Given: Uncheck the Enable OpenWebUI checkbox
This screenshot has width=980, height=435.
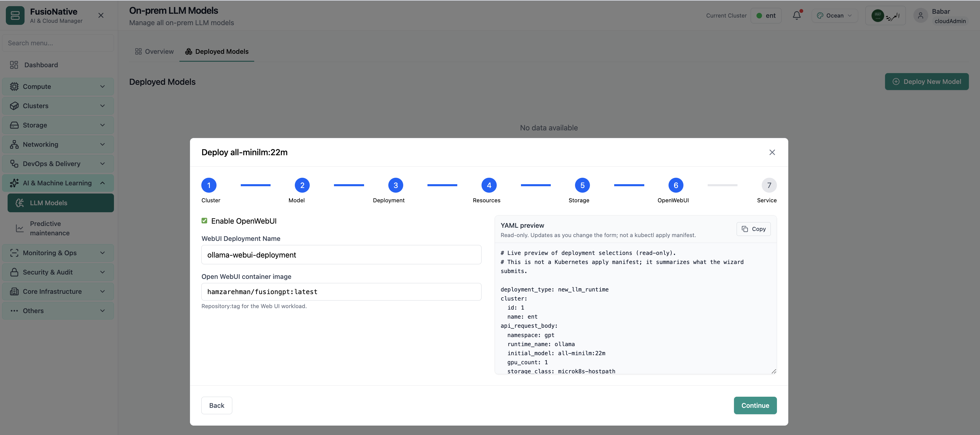Looking at the screenshot, I should [204, 221].
